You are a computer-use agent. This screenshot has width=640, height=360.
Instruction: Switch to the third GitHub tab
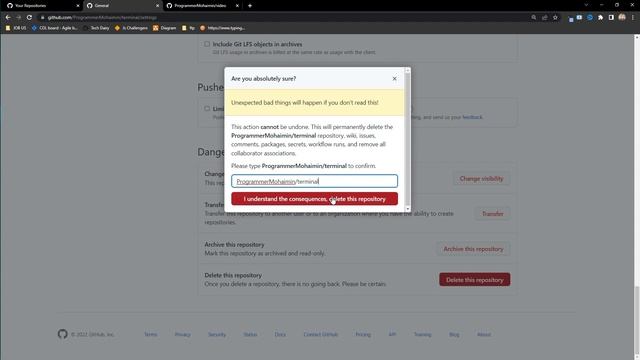point(201,6)
